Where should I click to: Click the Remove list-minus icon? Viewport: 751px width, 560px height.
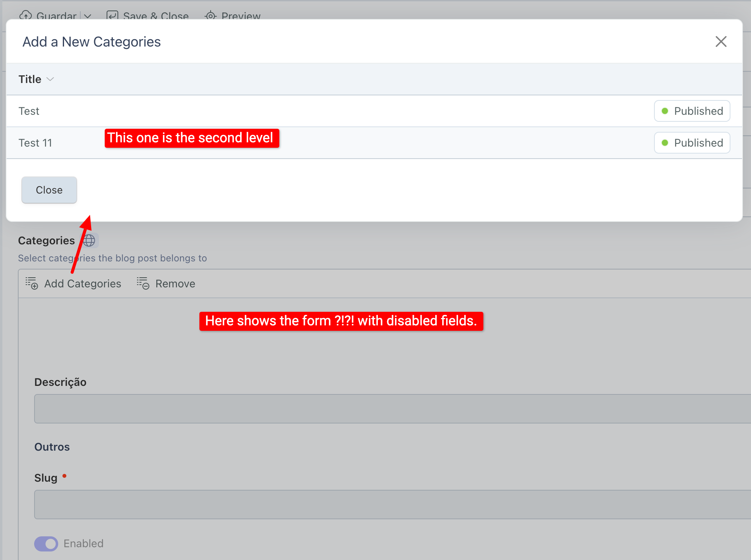pos(143,283)
